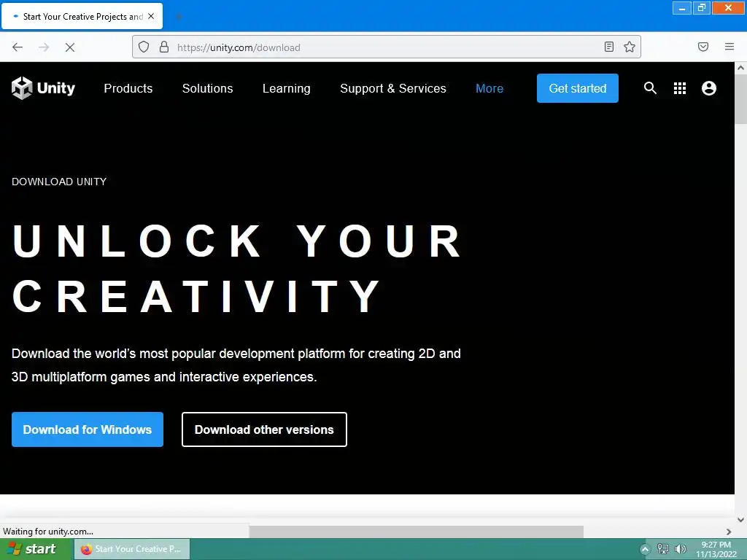Click the Save to Pocket icon
Image resolution: width=747 pixels, height=560 pixels.
coord(703,47)
